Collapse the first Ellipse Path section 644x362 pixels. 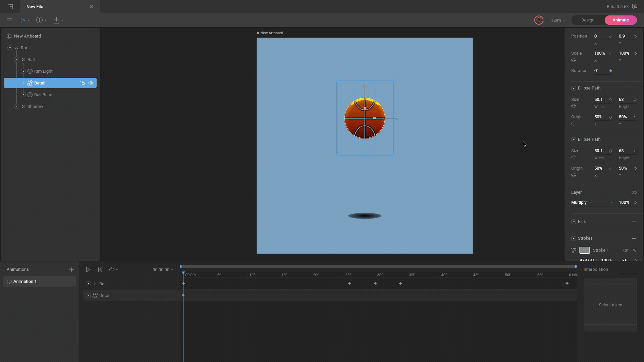(574, 88)
